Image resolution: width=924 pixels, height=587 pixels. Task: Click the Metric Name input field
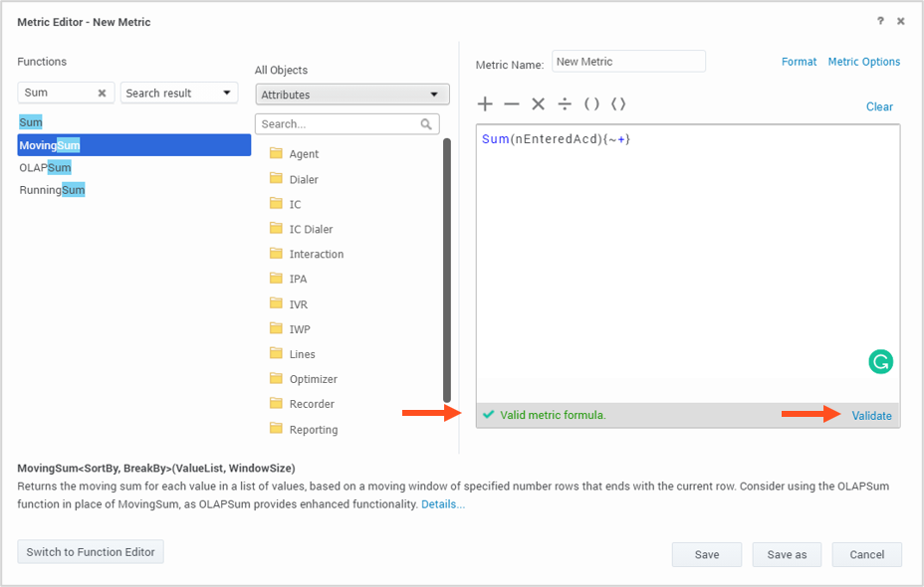(x=628, y=62)
